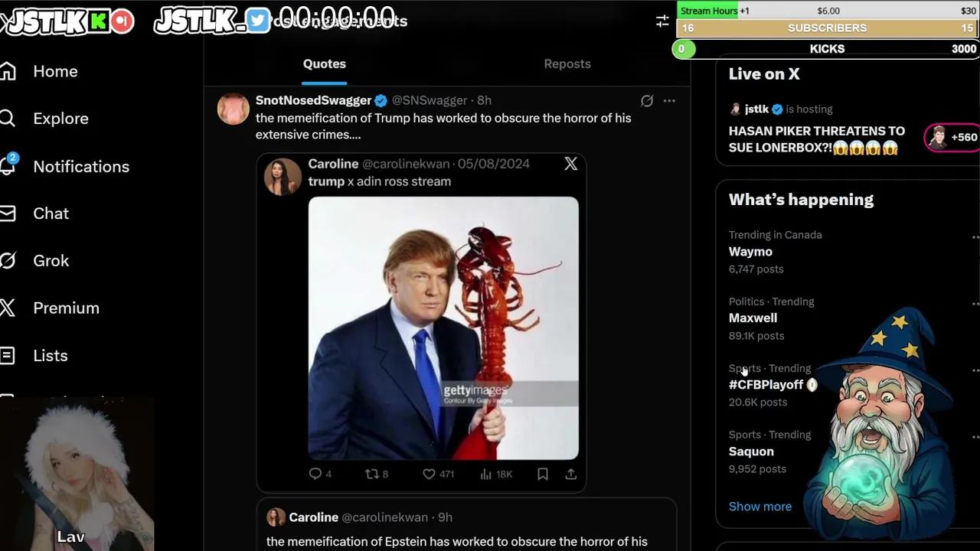
Task: Open jstlk host name in Live on X
Action: click(x=756, y=109)
